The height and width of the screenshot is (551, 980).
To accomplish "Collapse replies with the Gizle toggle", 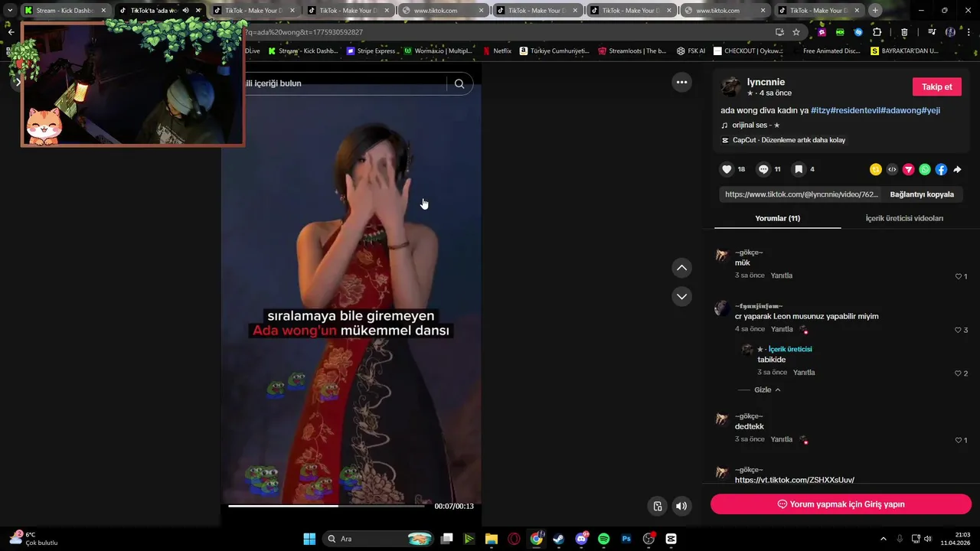I will coord(768,390).
